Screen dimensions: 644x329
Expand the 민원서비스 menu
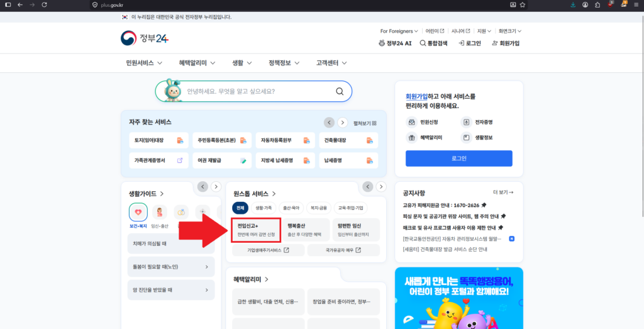pos(144,64)
